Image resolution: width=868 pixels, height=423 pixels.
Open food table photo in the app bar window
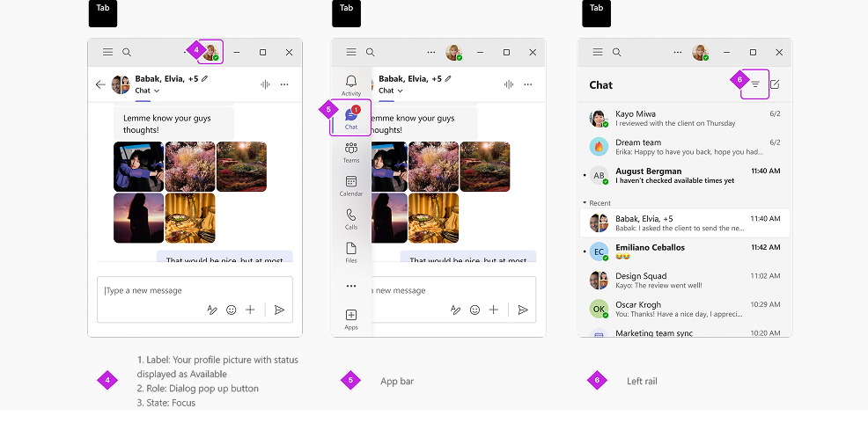(433, 218)
